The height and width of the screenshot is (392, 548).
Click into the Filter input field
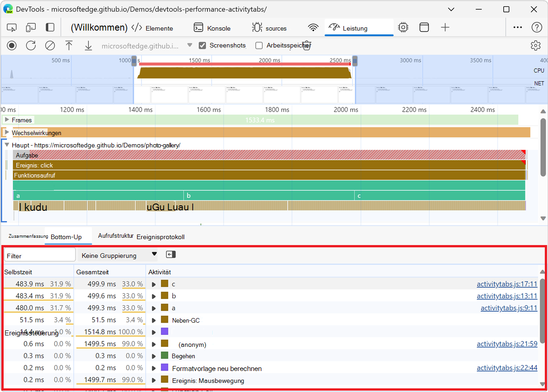pos(40,255)
